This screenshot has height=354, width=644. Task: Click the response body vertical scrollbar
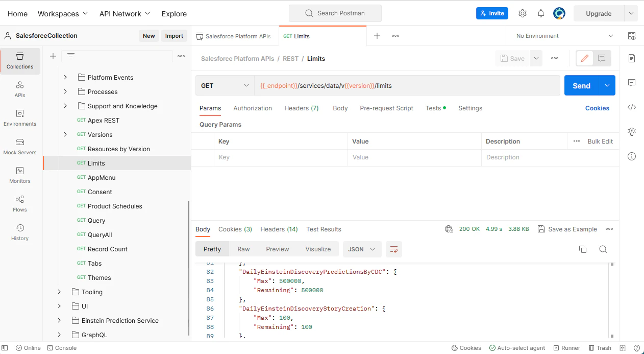(x=612, y=300)
